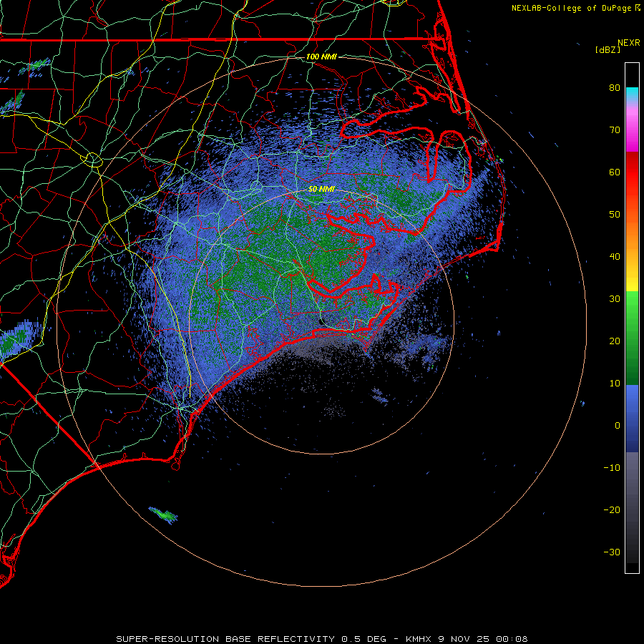Click the "9 NOV 25 00:08" timestamp

click(483, 639)
